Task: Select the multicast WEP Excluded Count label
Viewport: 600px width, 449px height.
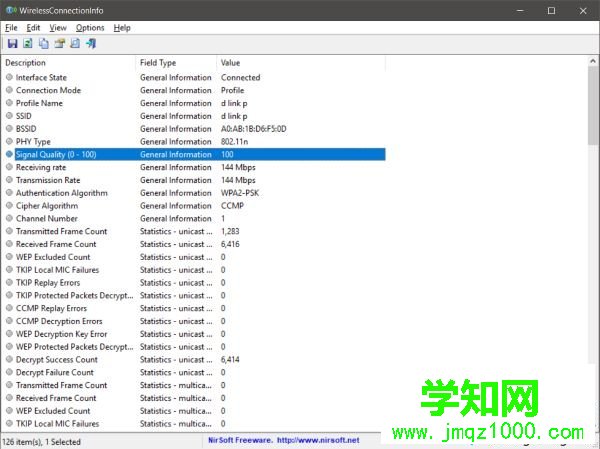Action: [53, 411]
